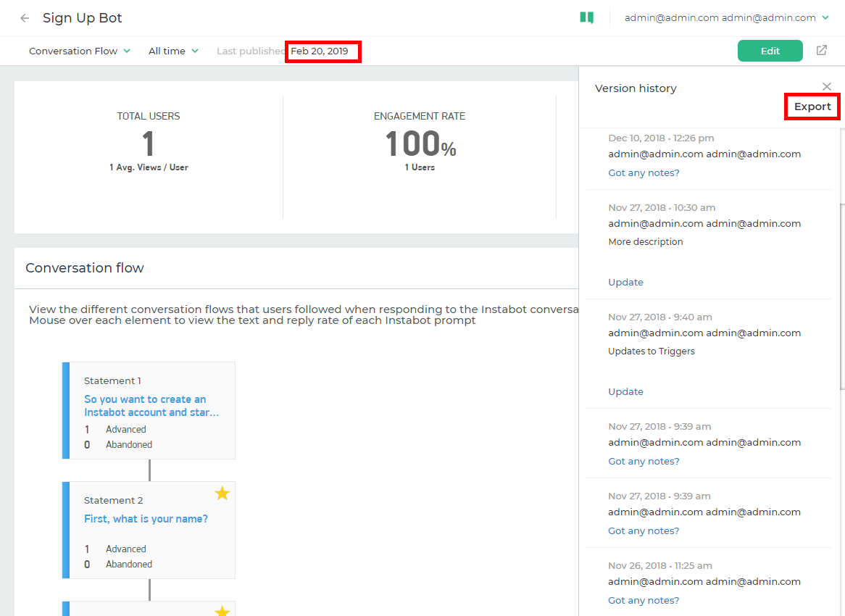This screenshot has height=616, width=845.
Task: Click the 'Updates to Triggers' note text
Action: coord(652,351)
